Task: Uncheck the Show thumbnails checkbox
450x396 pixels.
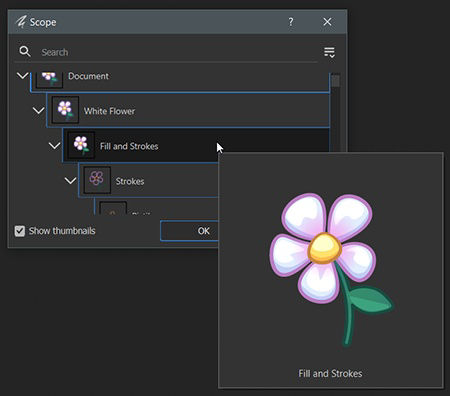Action: click(x=20, y=231)
